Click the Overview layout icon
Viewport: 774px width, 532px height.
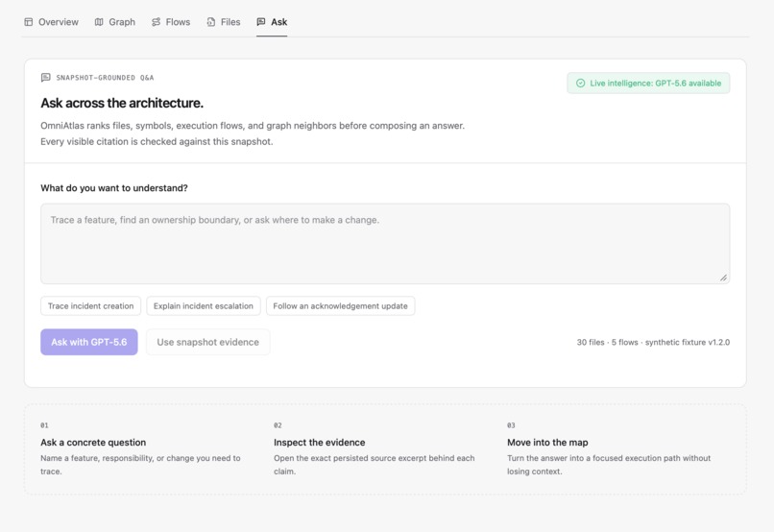[x=29, y=22]
